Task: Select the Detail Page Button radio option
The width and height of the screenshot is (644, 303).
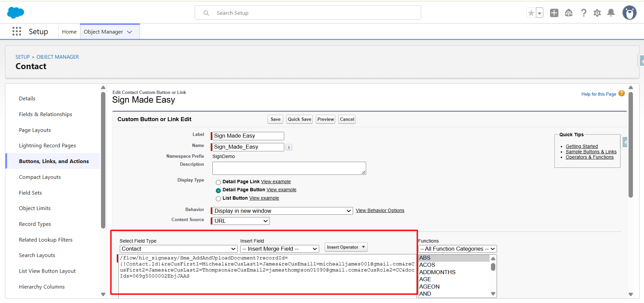Action: 218,190
